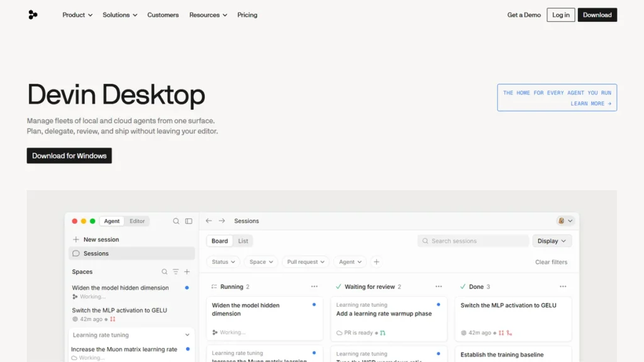Click the search icon beside Agent/Editor toggle
This screenshot has height=362, width=644.
point(176,221)
